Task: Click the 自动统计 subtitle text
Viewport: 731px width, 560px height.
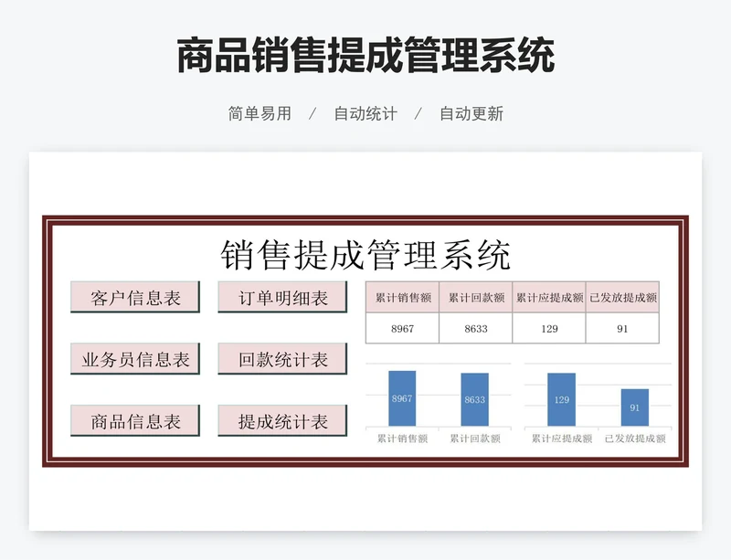Action: tap(365, 113)
